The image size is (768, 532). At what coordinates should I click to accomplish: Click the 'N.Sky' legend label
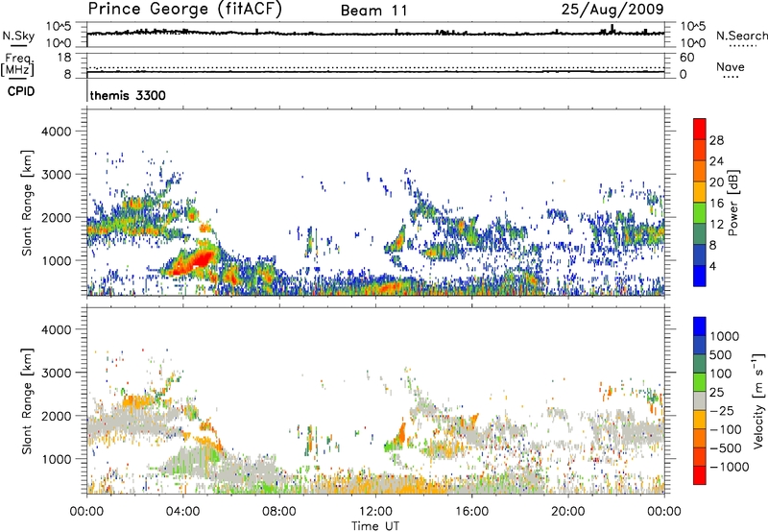(18, 36)
